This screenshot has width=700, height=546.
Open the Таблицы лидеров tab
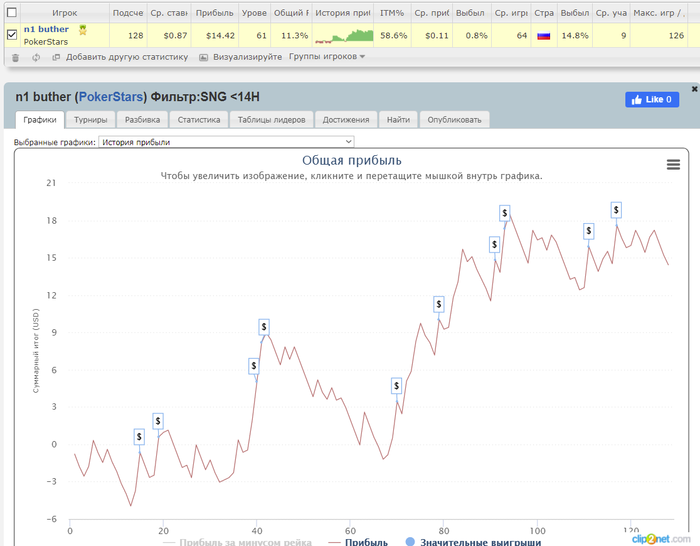271,120
